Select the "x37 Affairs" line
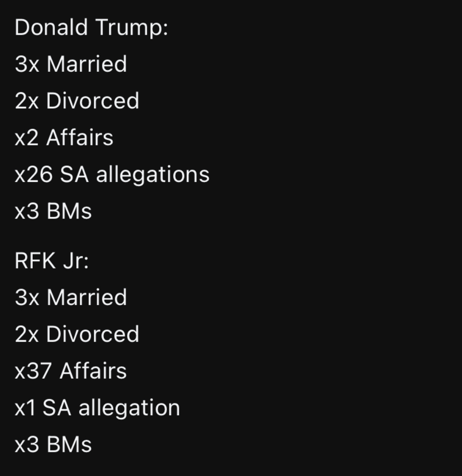 point(71,371)
